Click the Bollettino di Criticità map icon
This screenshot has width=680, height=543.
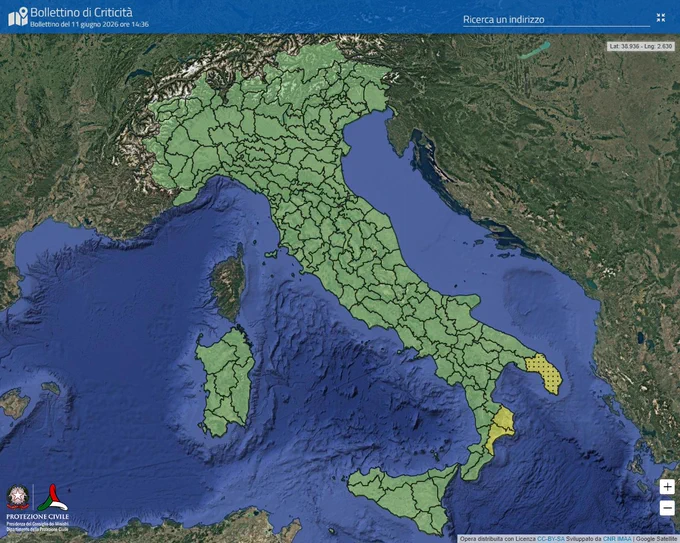tap(18, 17)
